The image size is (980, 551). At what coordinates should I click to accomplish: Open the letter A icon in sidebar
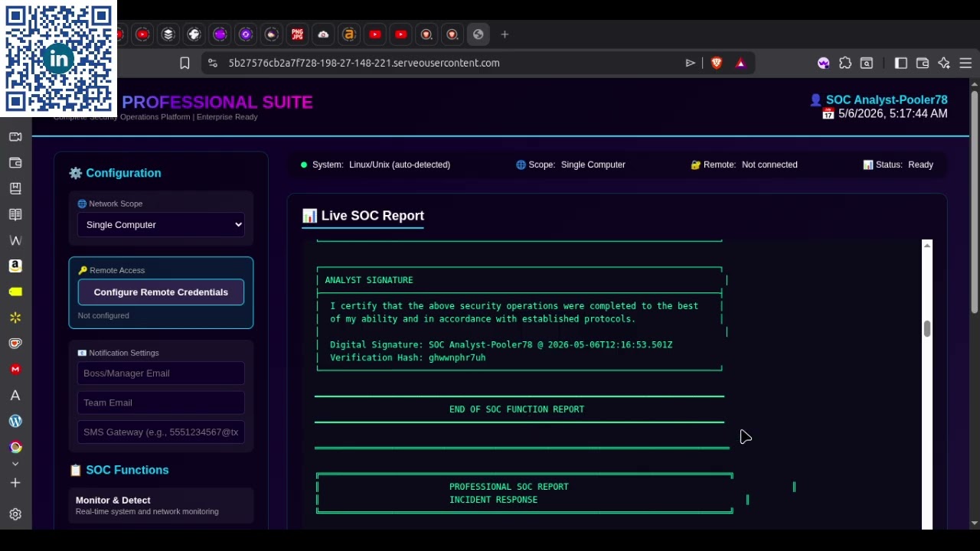tap(15, 396)
